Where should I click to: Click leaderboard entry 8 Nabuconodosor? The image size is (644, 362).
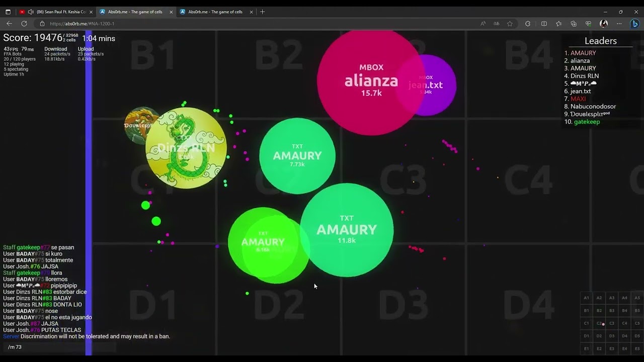(590, 106)
